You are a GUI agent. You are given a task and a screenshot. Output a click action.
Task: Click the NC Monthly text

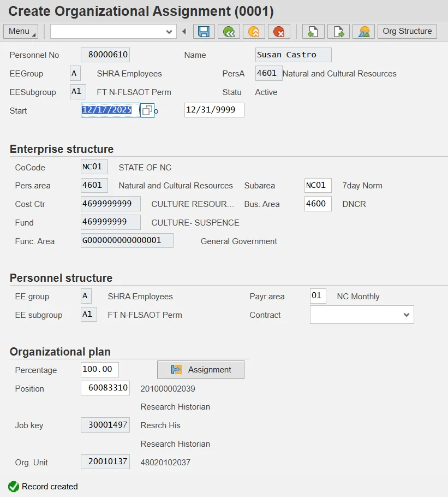(x=358, y=297)
